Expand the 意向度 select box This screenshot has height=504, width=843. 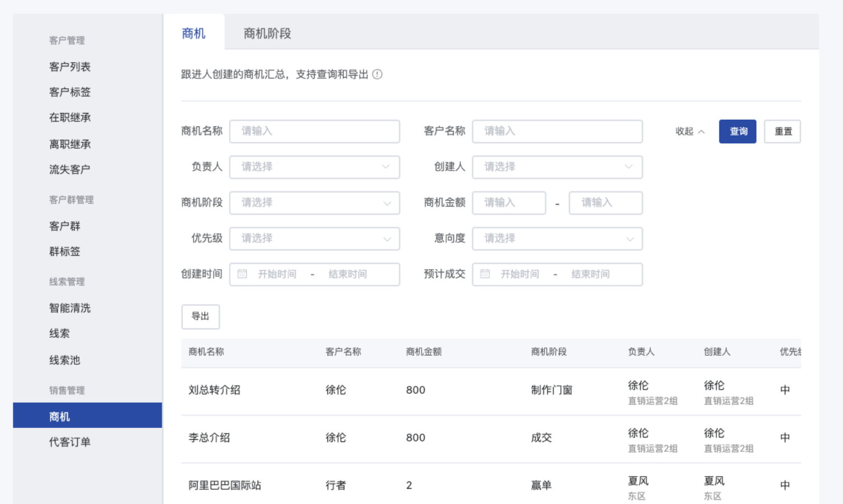(x=558, y=239)
